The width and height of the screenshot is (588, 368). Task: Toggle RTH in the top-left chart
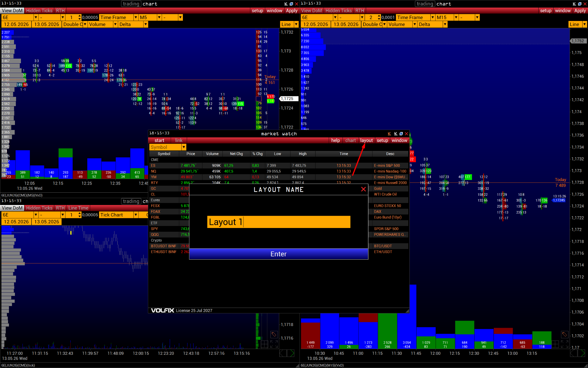coord(60,11)
